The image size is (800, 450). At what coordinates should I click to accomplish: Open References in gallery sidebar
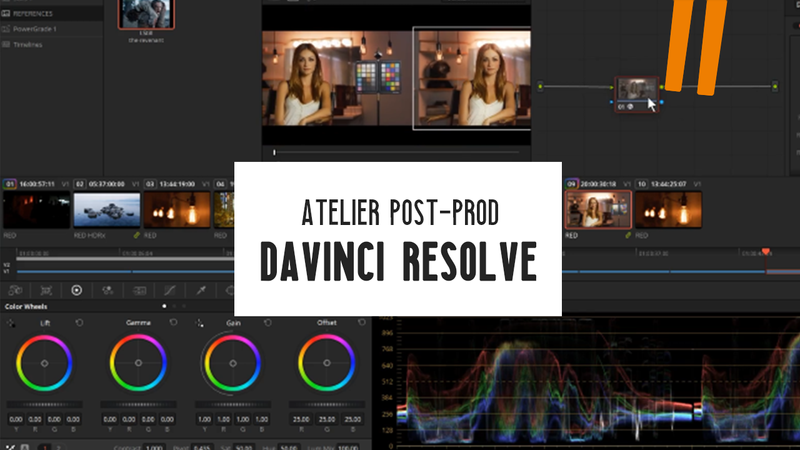52,13
